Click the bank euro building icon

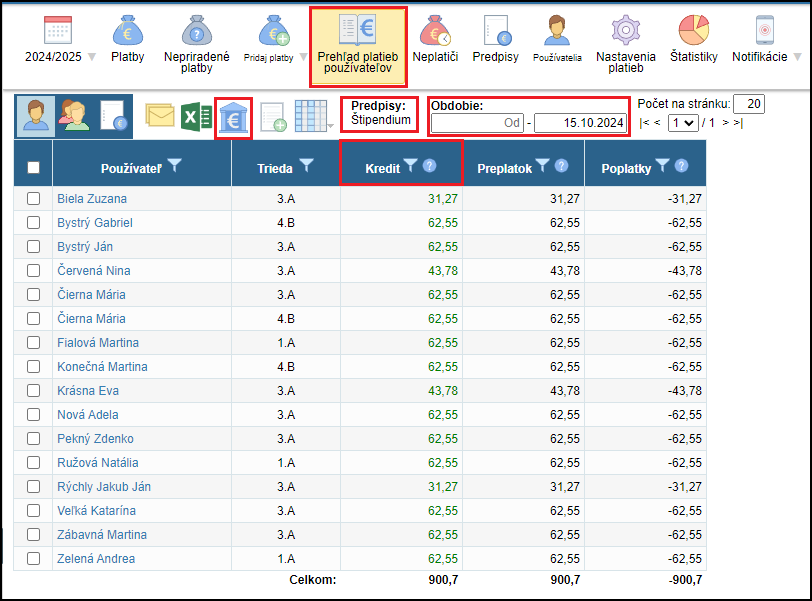(x=233, y=118)
